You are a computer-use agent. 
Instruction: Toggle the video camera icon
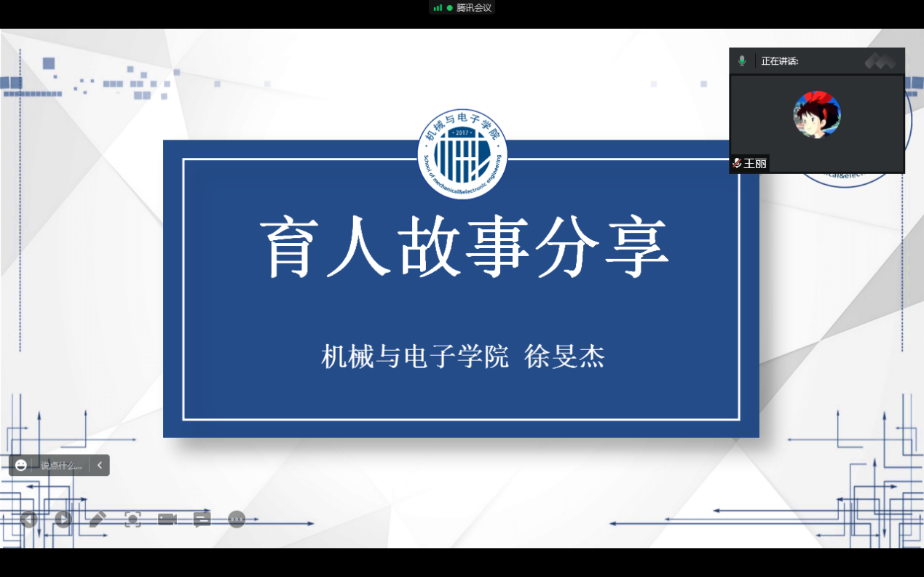[x=167, y=519]
